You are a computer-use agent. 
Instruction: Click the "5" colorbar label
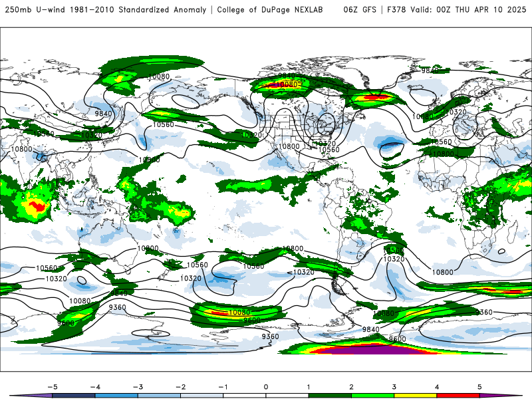pyautogui.click(x=479, y=387)
